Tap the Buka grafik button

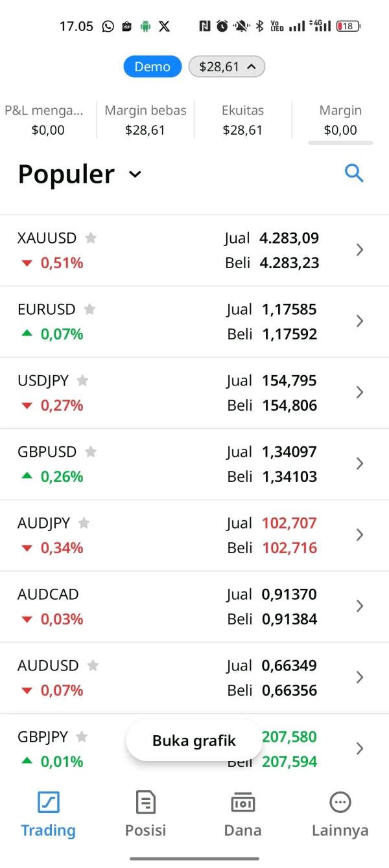(x=194, y=740)
